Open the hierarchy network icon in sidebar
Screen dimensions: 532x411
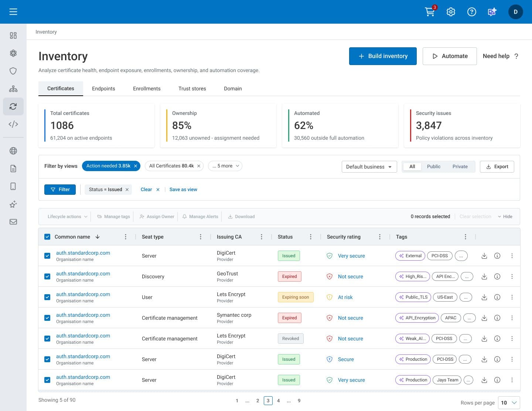pyautogui.click(x=13, y=89)
